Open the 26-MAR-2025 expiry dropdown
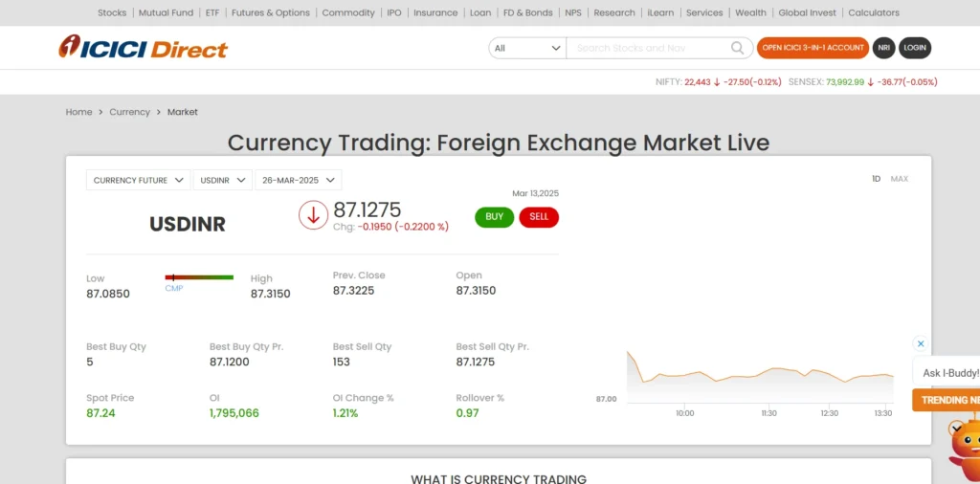Screen dimensions: 980x484 pyautogui.click(x=299, y=180)
